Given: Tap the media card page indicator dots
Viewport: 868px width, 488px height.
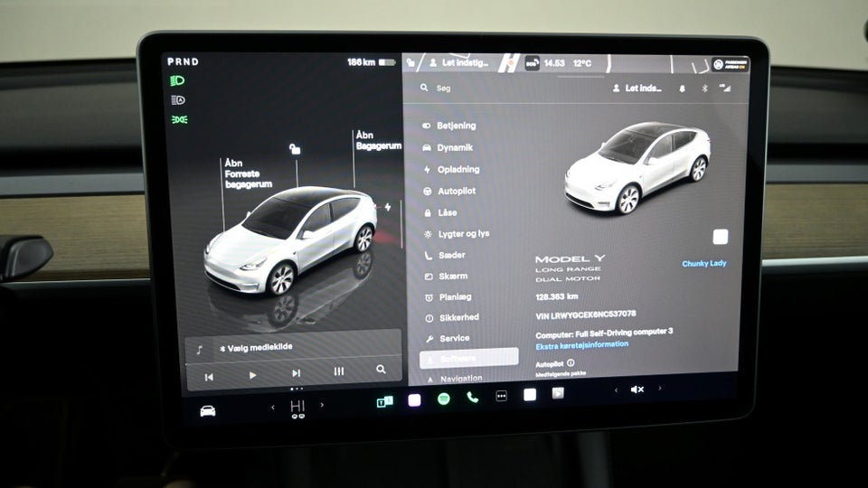Looking at the screenshot, I should [297, 389].
